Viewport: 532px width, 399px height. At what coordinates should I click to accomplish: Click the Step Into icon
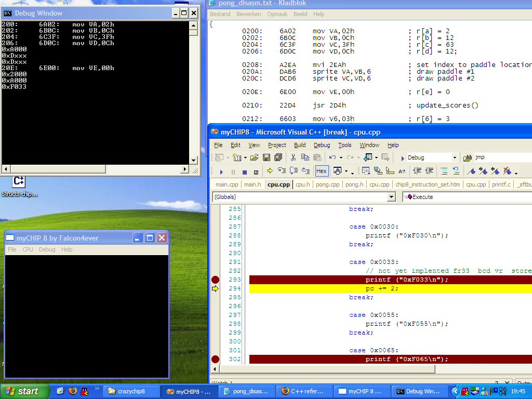point(282,171)
